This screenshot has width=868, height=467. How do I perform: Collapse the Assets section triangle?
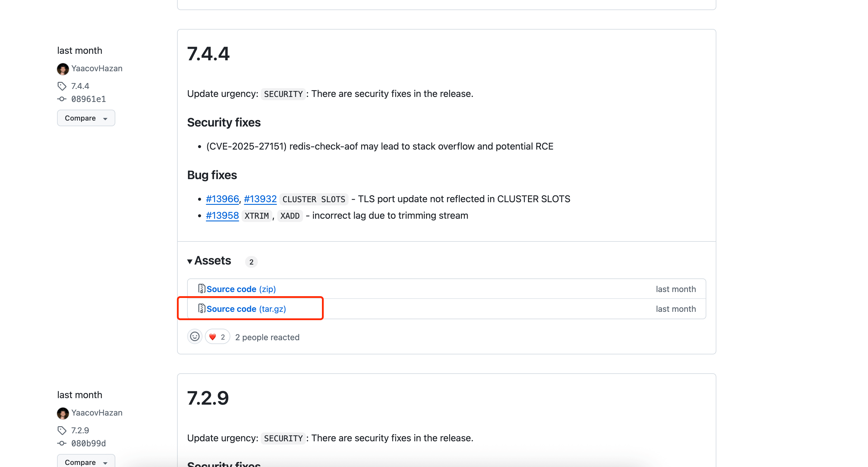click(190, 262)
